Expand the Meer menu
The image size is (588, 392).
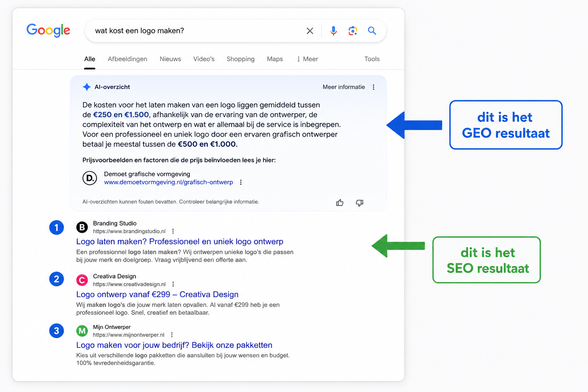pos(307,59)
